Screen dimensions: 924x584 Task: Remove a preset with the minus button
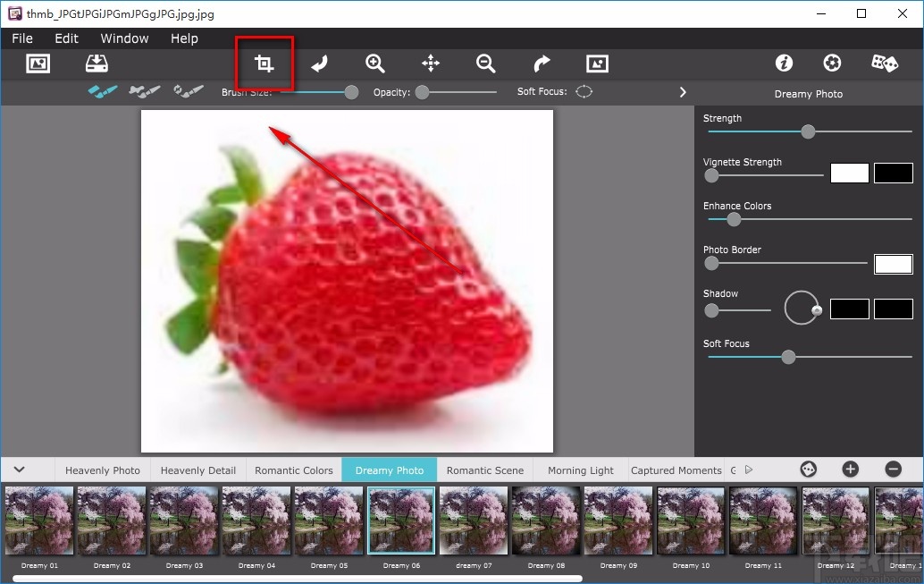click(x=893, y=470)
